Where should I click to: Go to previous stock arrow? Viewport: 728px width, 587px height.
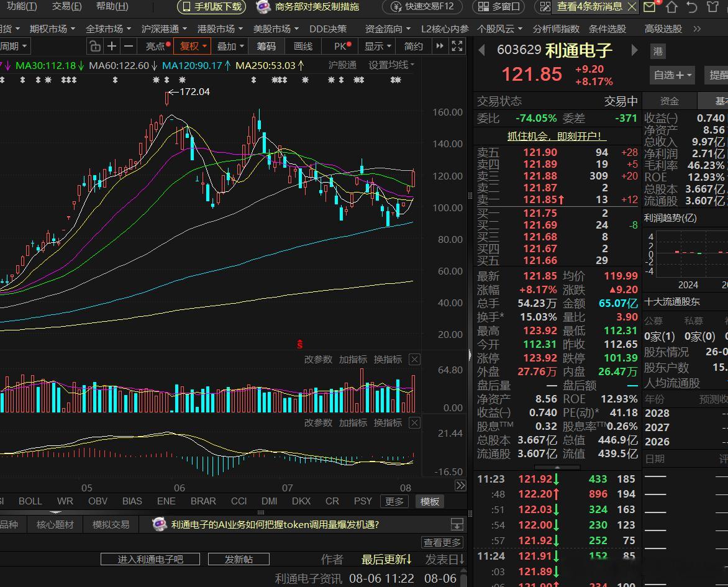[x=481, y=50]
